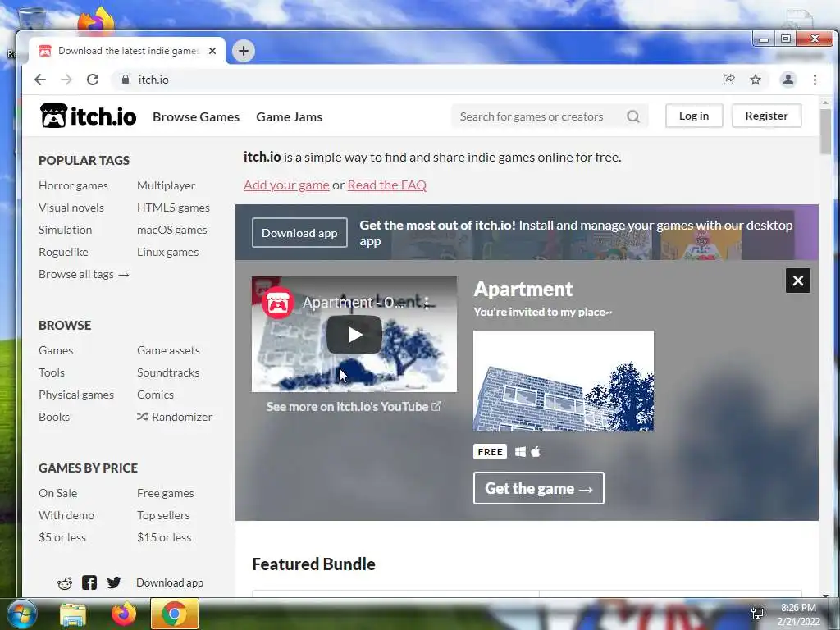Click the share page icon

[x=728, y=80]
